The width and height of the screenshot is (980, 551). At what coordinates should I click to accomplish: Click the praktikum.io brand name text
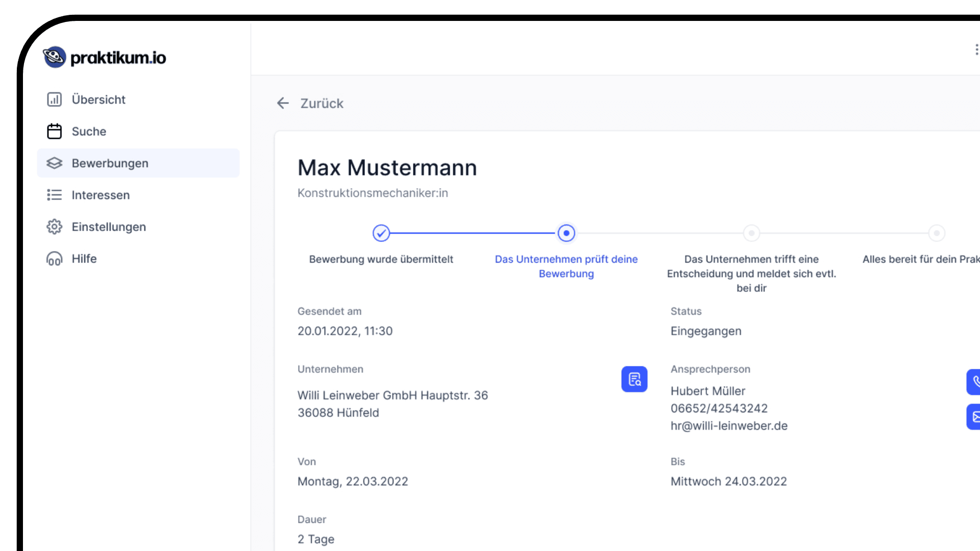point(118,58)
